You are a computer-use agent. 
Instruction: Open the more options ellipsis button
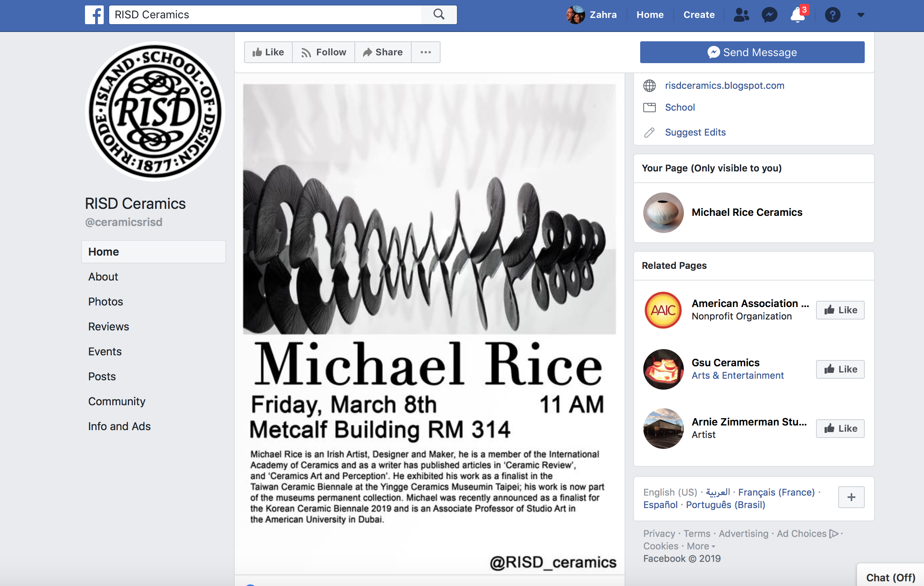pos(426,52)
